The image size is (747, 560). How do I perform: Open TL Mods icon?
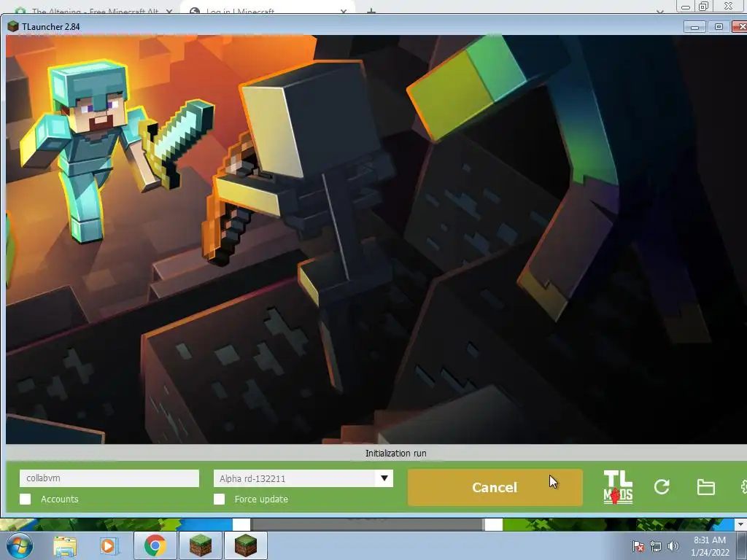click(618, 487)
